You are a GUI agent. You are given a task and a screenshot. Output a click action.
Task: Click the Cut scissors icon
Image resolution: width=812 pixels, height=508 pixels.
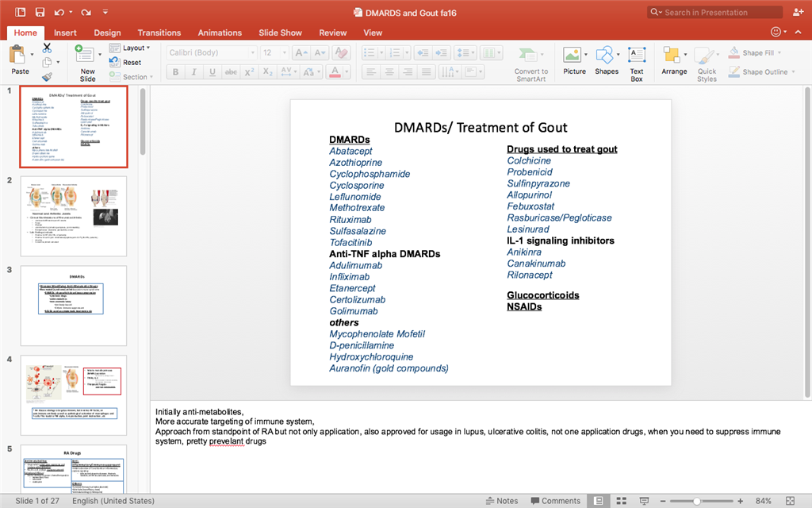click(x=47, y=48)
